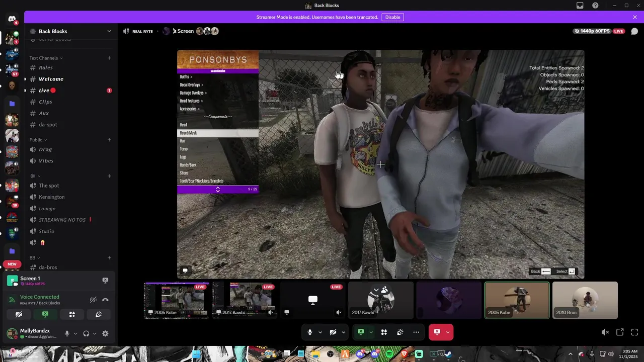Add channel to Public category
This screenshot has width=644, height=362.
109,140
